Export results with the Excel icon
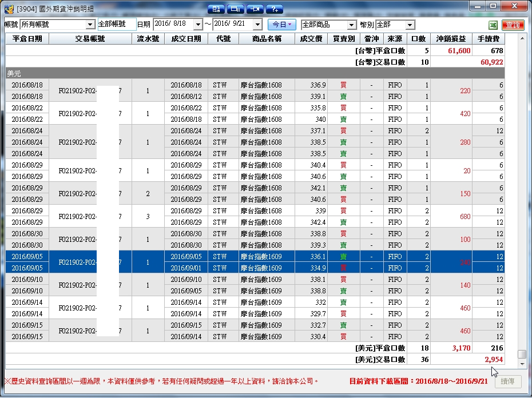532x398 pixels. 493,25
